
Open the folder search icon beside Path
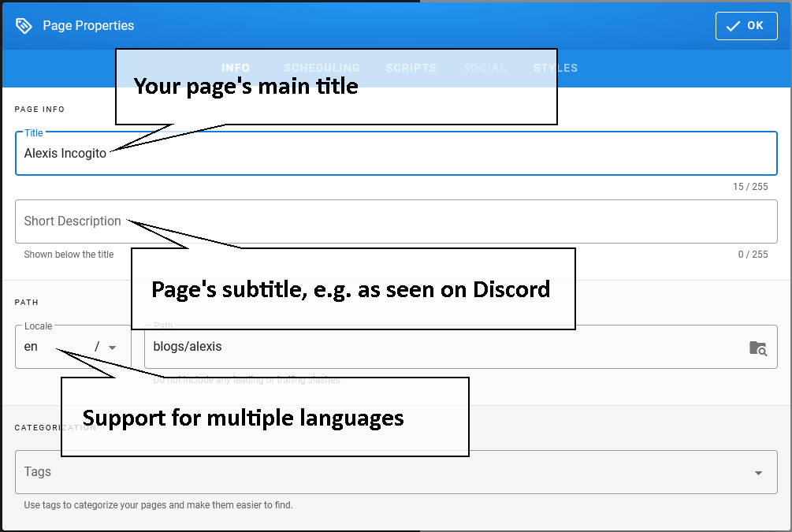[757, 348]
